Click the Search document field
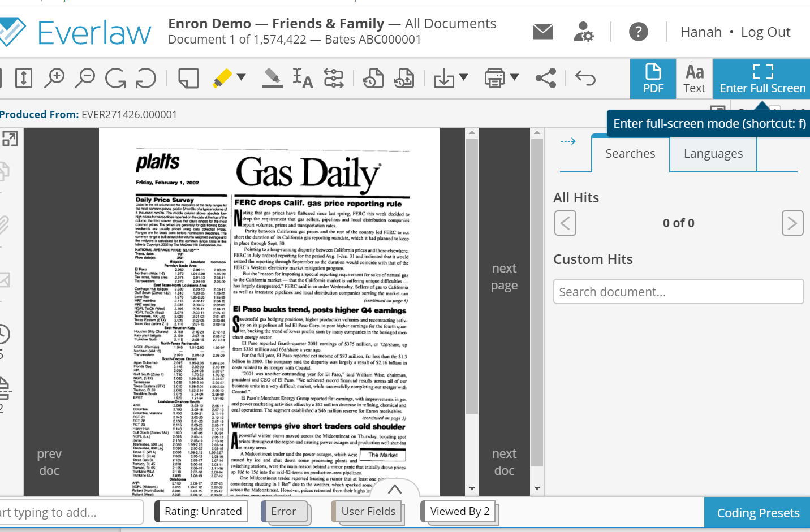The height and width of the screenshot is (532, 810). 678,292
